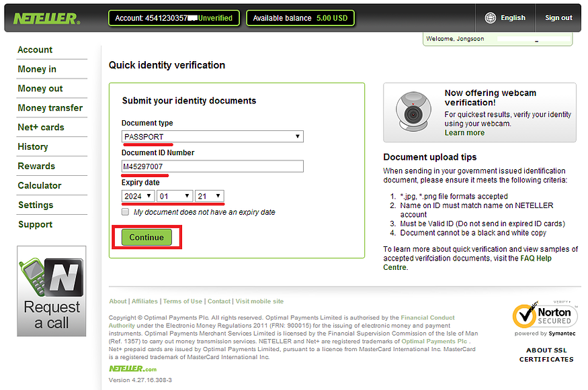Viewport: 588px width, 390px height.
Task: Click ABOUT SSL CERTIFICATES link
Action: pos(546,355)
